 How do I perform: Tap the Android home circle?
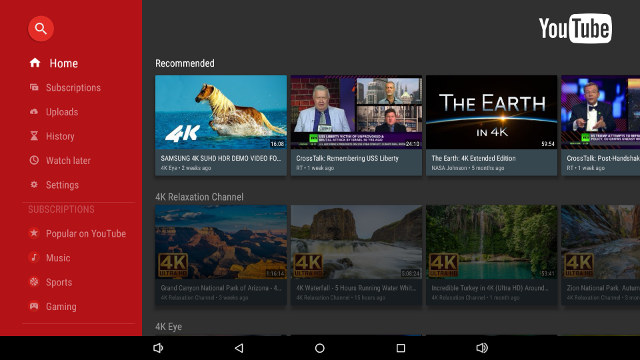pyautogui.click(x=320, y=348)
